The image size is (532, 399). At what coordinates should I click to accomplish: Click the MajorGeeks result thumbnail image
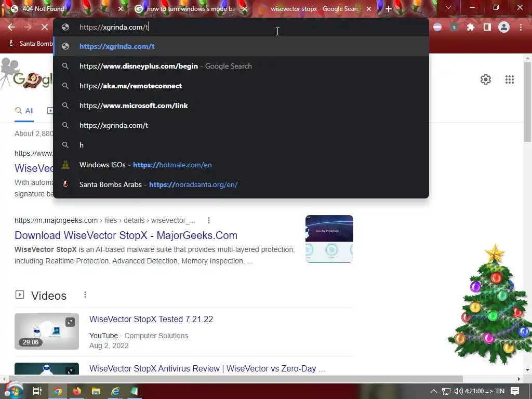(329, 239)
